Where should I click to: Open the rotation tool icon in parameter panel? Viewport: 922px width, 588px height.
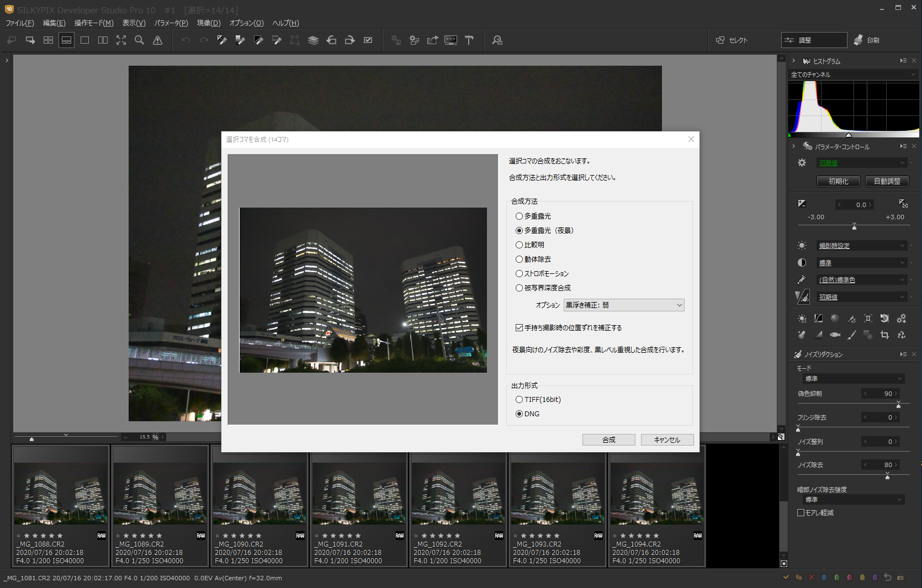coord(884,319)
